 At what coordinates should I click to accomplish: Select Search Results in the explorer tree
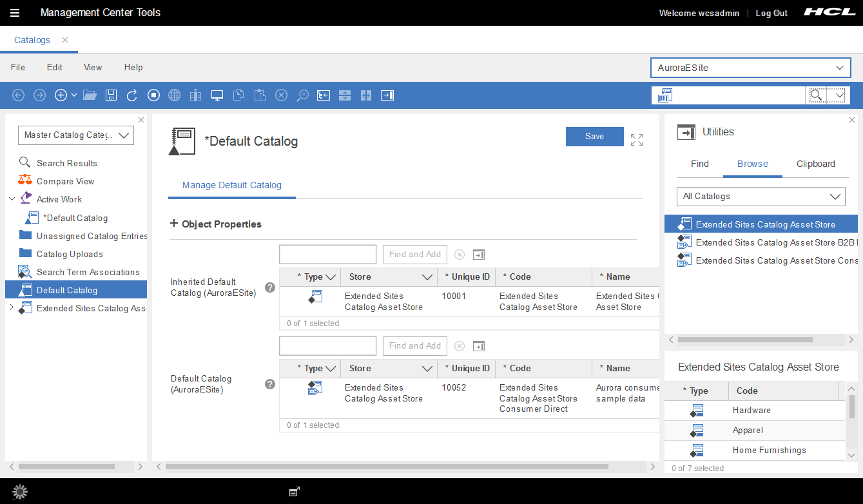pyautogui.click(x=67, y=163)
